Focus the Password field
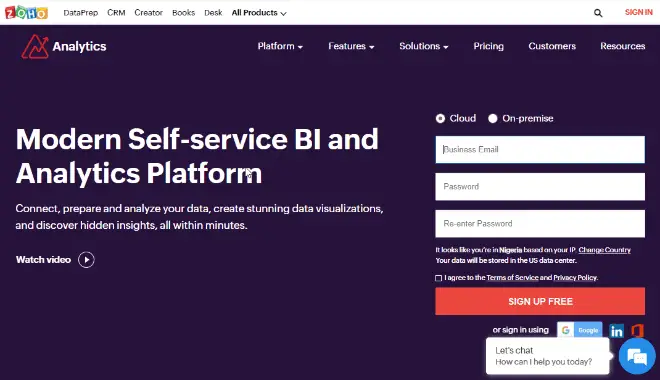The width and height of the screenshot is (660, 380). click(540, 186)
